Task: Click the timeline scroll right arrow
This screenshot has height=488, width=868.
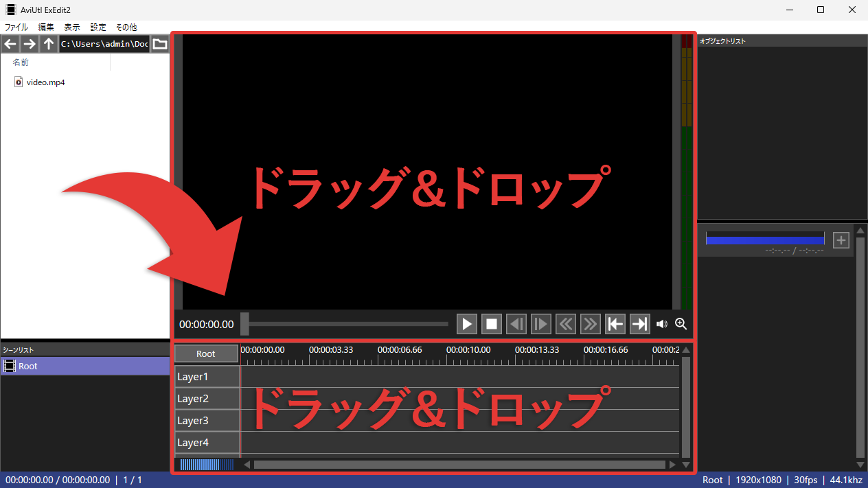Action: click(x=672, y=465)
